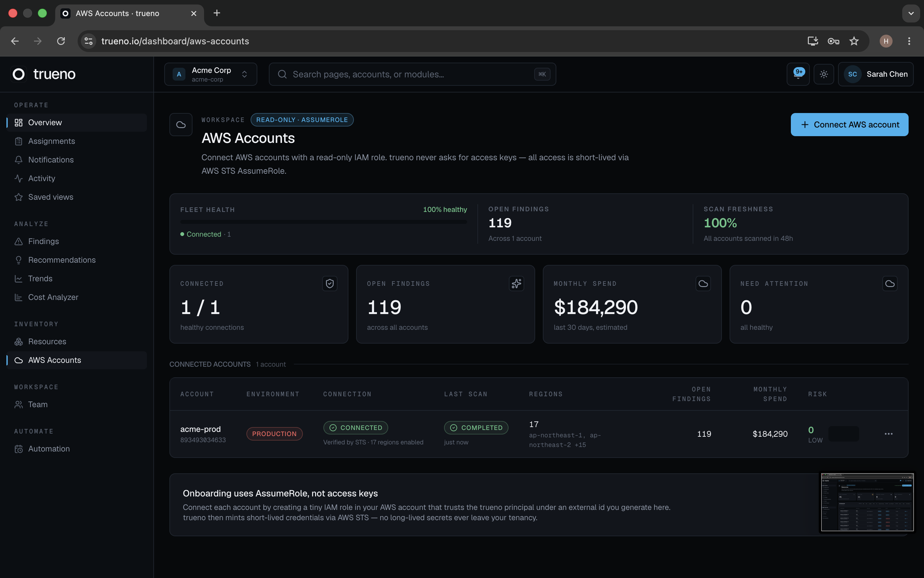Viewport: 924px width, 578px height.
Task: Go to Overview in the sidebar
Action: pyautogui.click(x=77, y=122)
